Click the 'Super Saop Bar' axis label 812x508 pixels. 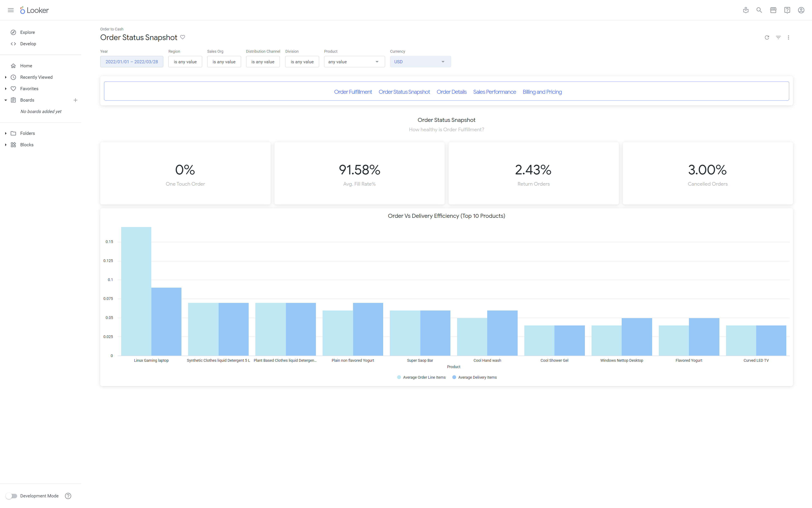click(x=420, y=360)
